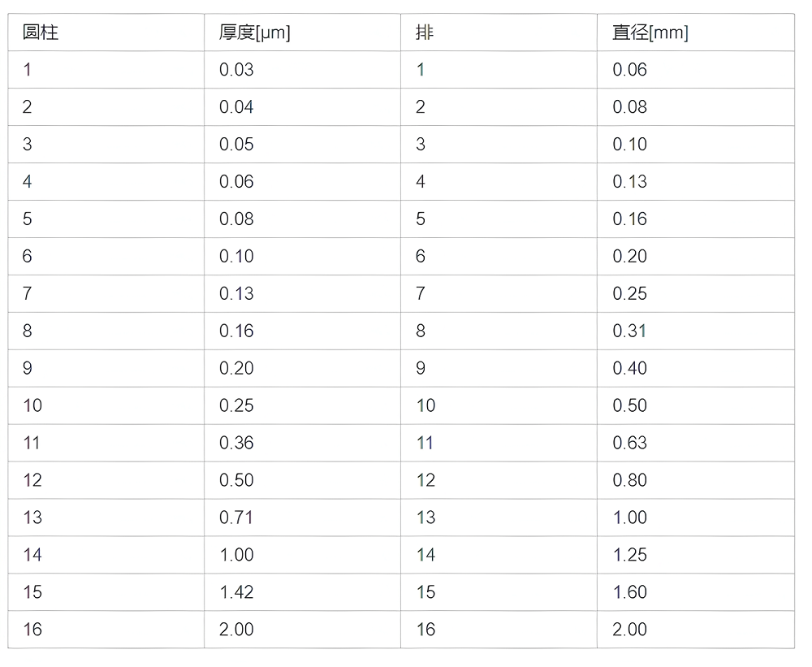Select cylinder number 16 cell

(x=32, y=630)
